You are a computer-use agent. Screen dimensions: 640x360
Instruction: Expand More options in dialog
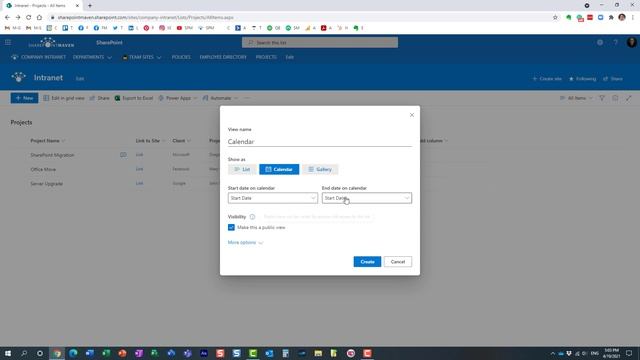coord(245,242)
